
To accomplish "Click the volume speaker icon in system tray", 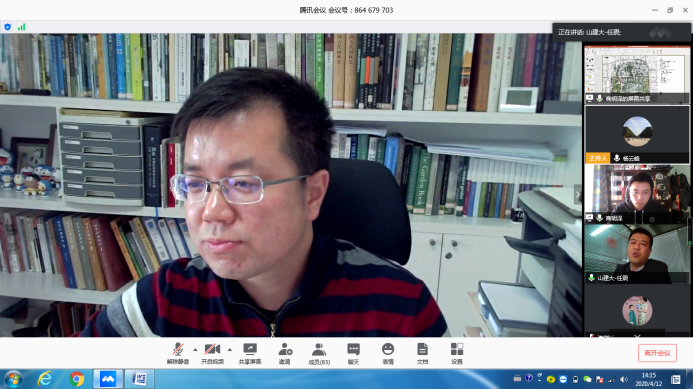I will coord(624,379).
